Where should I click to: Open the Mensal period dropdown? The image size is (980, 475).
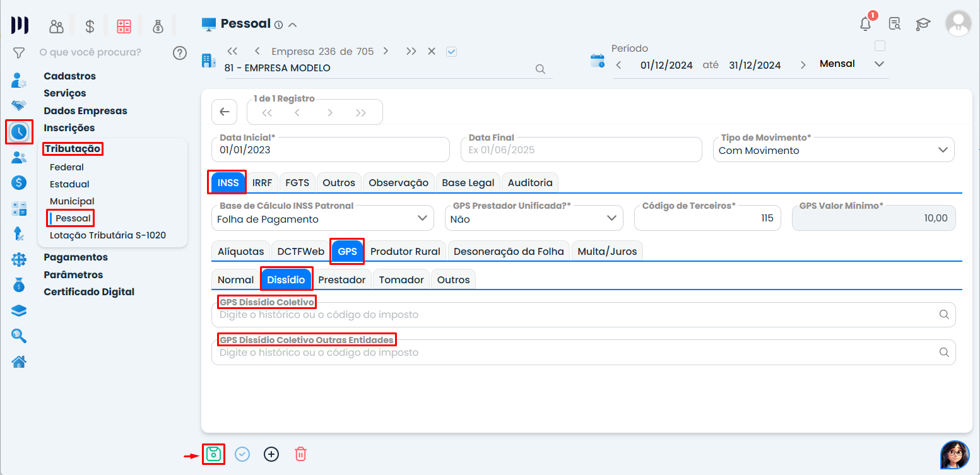point(879,64)
